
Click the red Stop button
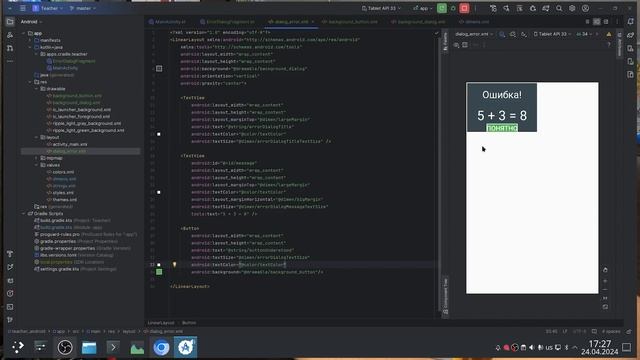click(x=464, y=8)
